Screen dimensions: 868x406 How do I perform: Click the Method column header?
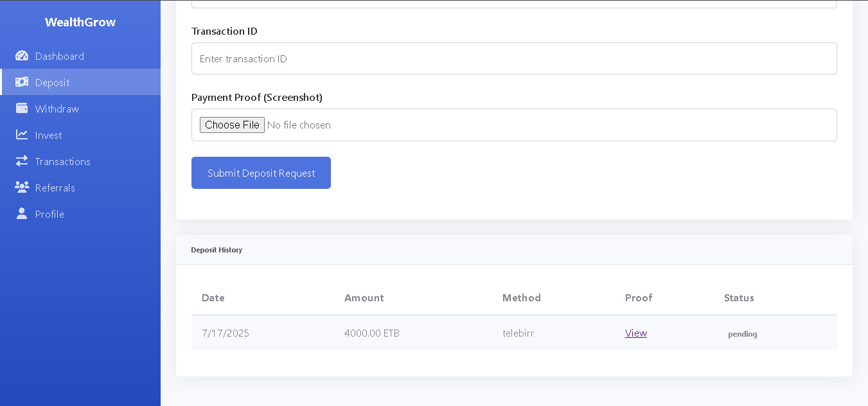click(522, 298)
